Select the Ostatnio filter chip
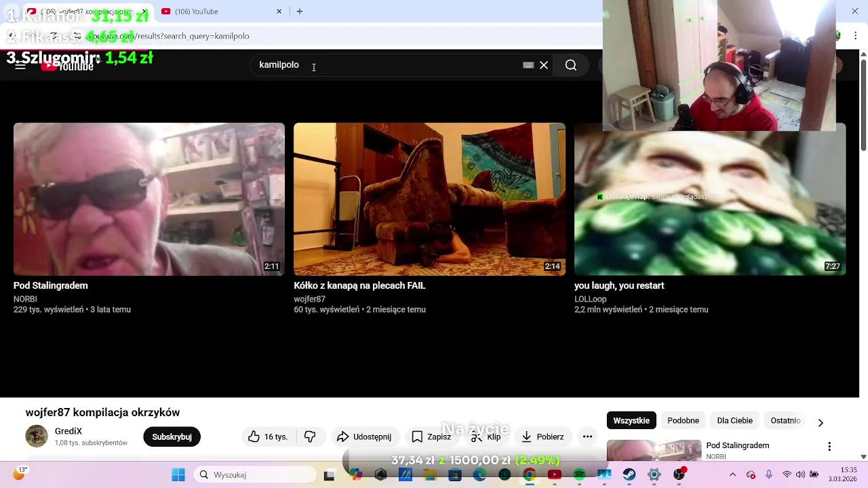The height and width of the screenshot is (488, 868). coord(785,420)
